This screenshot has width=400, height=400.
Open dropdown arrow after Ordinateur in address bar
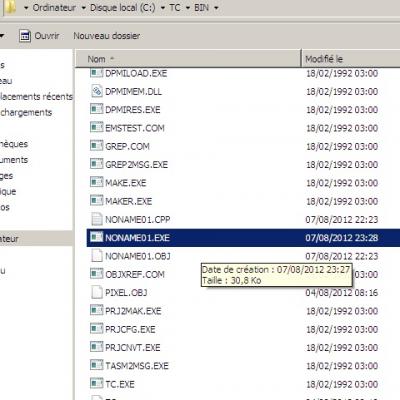pos(83,8)
